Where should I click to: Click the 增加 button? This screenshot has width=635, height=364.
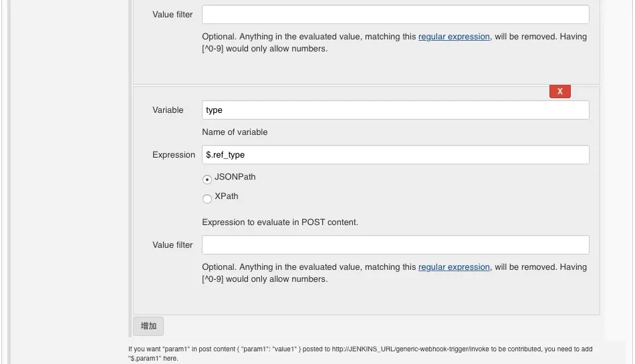pyautogui.click(x=148, y=326)
